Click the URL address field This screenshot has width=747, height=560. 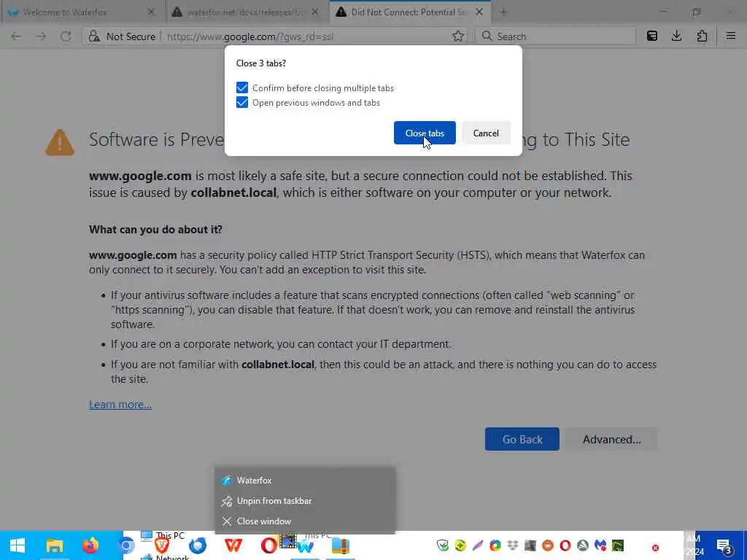(305, 36)
